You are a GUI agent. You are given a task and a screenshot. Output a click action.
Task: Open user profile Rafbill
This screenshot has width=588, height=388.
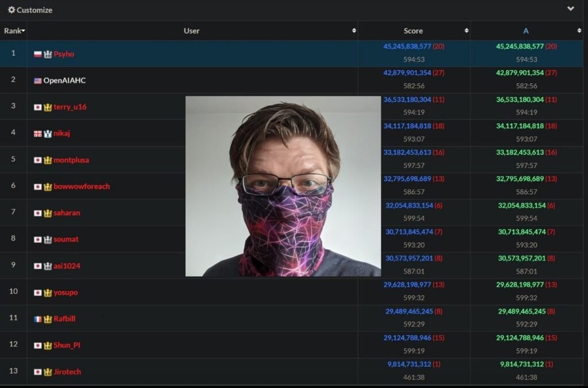[64, 319]
